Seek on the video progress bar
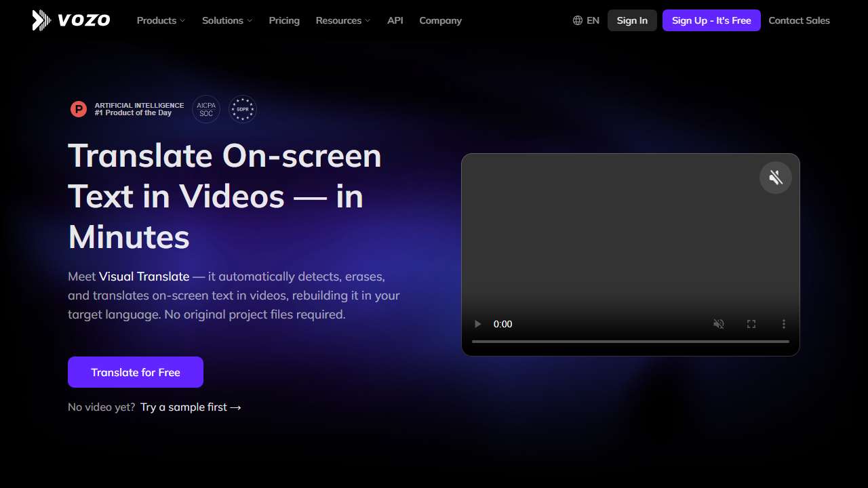 pos(631,342)
